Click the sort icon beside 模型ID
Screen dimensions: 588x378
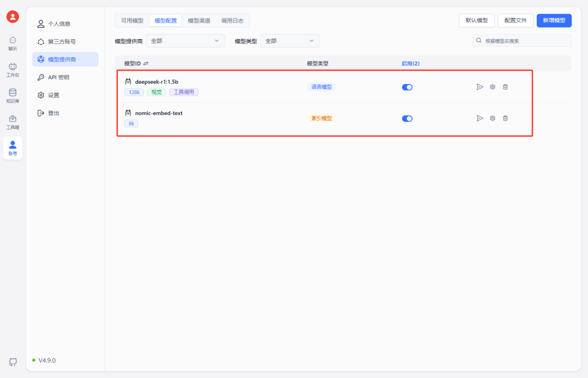point(146,64)
